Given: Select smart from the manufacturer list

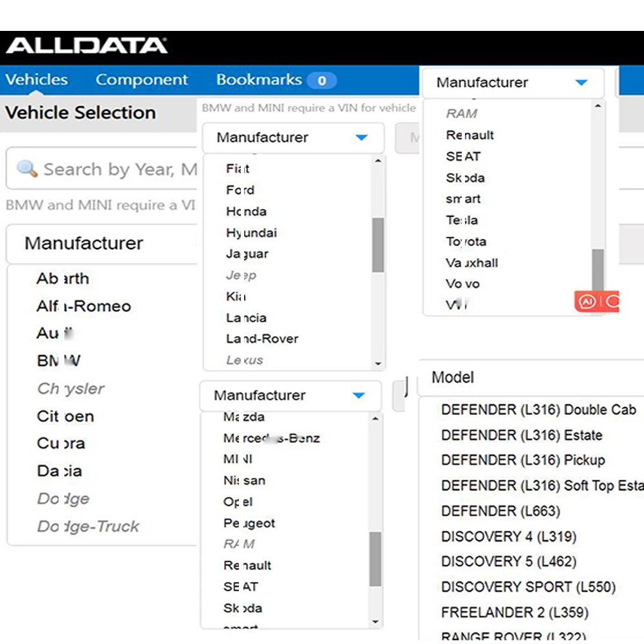Looking at the screenshot, I should [463, 199].
